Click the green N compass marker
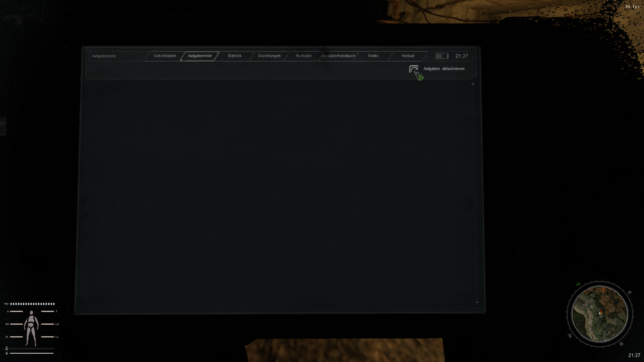The height and width of the screenshot is (362, 644). (x=578, y=285)
